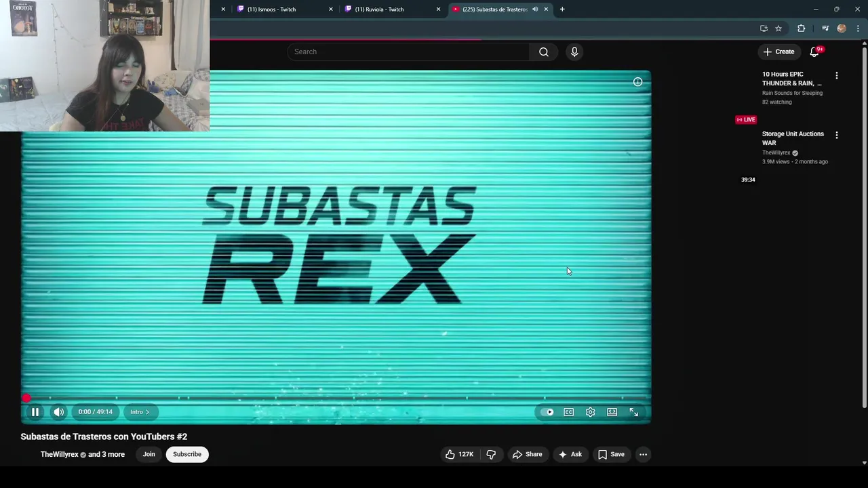Click the page vertical scrollbar
The image size is (868, 488).
click(864, 227)
